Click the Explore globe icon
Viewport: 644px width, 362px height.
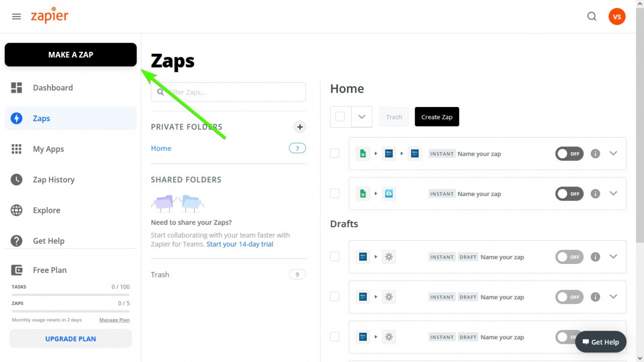pos(17,210)
